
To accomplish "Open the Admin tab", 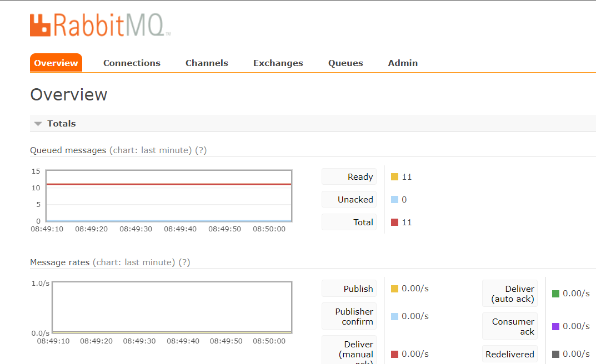I will 403,63.
